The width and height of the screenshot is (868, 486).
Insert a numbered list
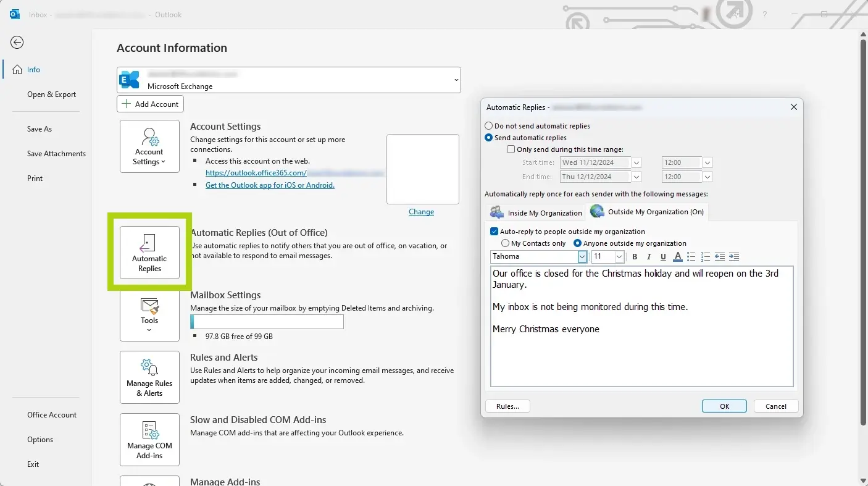(706, 256)
